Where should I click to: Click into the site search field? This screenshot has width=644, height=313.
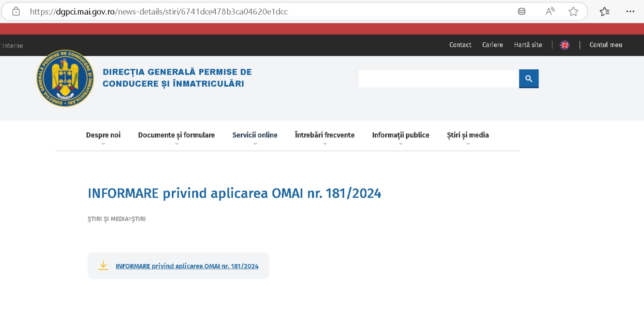point(438,79)
